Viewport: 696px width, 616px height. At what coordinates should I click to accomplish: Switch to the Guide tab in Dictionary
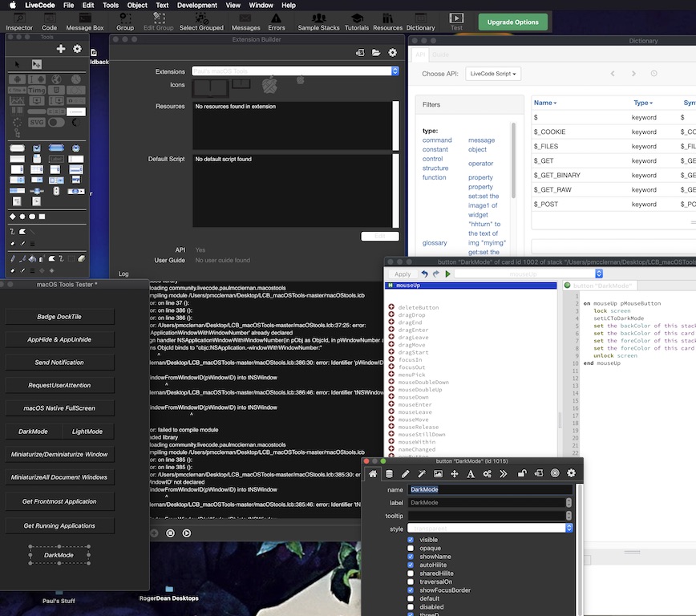(441, 55)
